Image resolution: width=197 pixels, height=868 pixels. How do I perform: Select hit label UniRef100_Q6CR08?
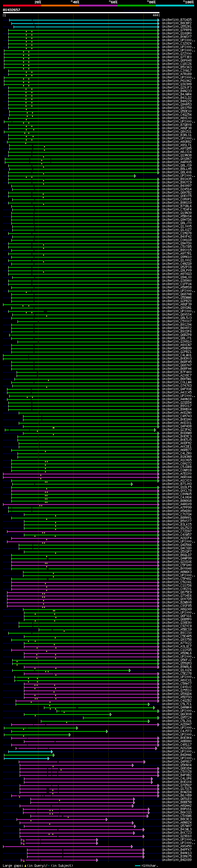pyautogui.click(x=177, y=714)
